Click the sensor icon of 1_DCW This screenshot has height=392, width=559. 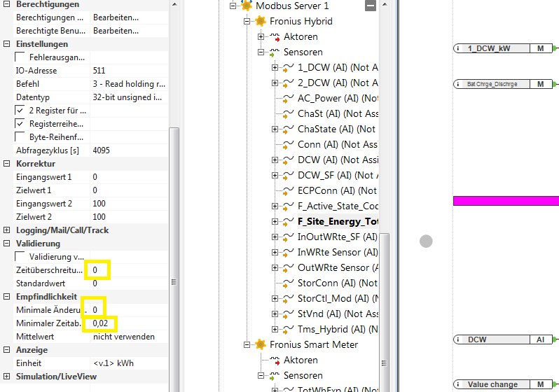point(289,68)
